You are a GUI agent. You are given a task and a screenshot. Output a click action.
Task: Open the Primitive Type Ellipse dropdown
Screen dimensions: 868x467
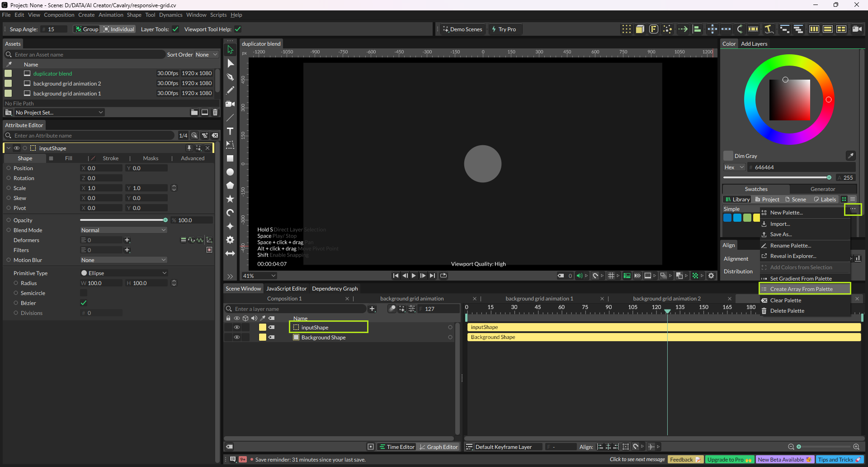coord(123,273)
